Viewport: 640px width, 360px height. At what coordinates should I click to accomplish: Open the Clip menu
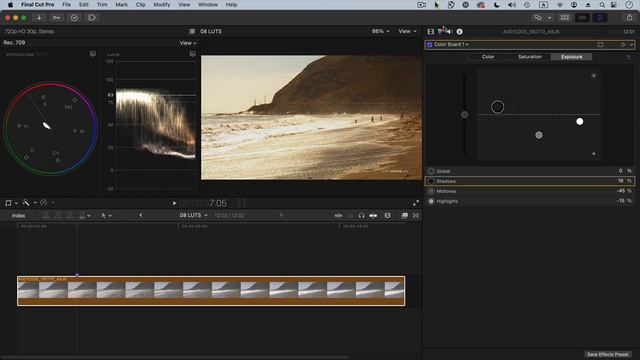click(x=140, y=4)
